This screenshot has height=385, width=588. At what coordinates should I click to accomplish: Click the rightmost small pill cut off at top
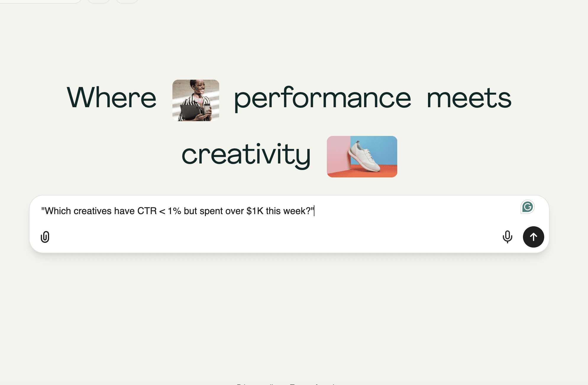coord(127,1)
